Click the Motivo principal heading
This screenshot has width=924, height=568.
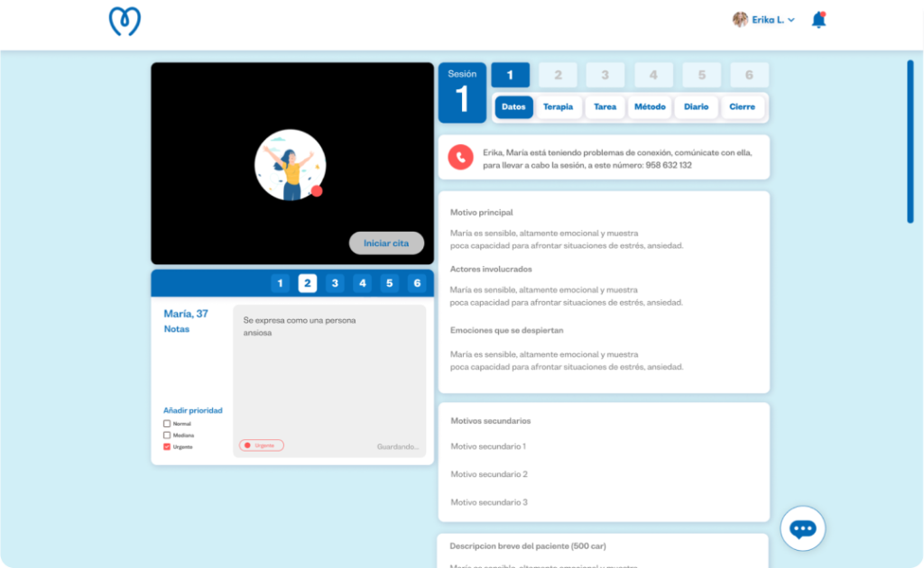coord(482,213)
